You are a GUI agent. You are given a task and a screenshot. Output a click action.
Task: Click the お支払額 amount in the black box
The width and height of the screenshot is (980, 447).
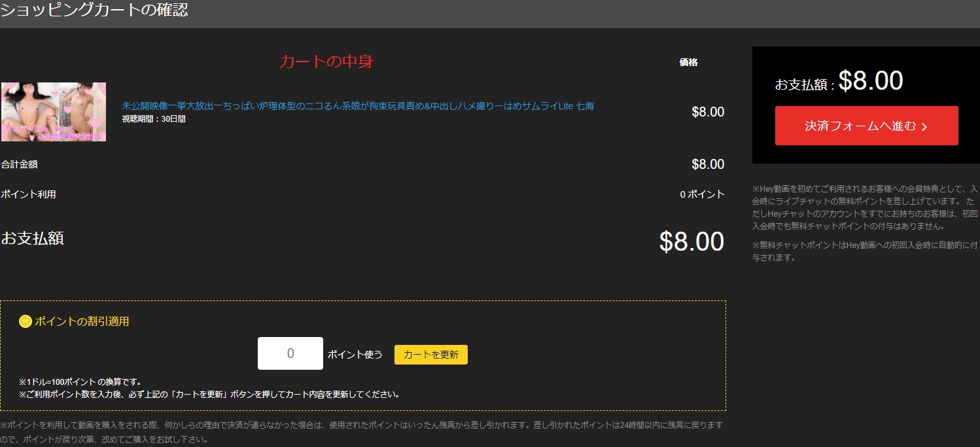870,81
